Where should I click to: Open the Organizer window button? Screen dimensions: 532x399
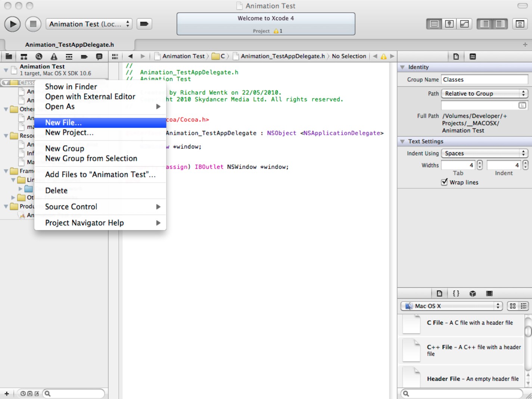[520, 24]
